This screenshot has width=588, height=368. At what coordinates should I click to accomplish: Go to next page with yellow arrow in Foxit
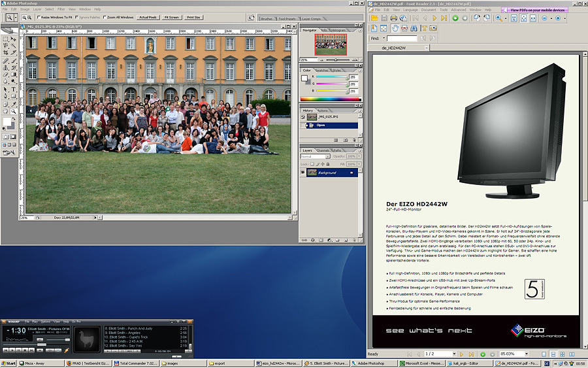click(x=434, y=18)
